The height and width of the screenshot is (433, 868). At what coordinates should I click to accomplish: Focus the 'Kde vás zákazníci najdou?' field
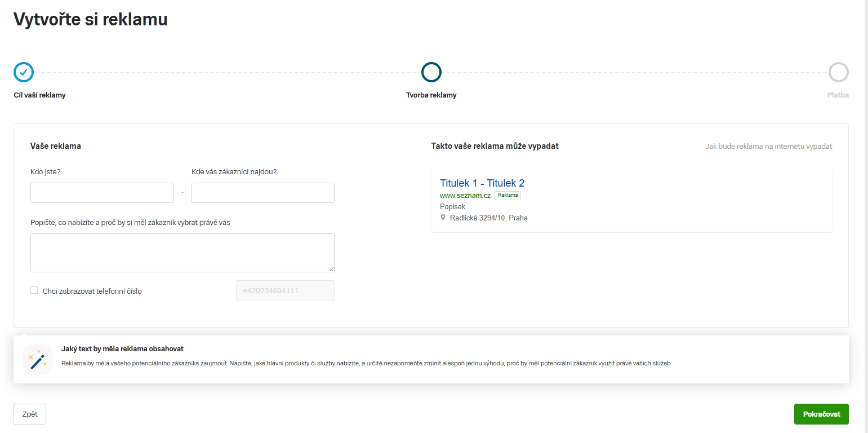pos(262,193)
